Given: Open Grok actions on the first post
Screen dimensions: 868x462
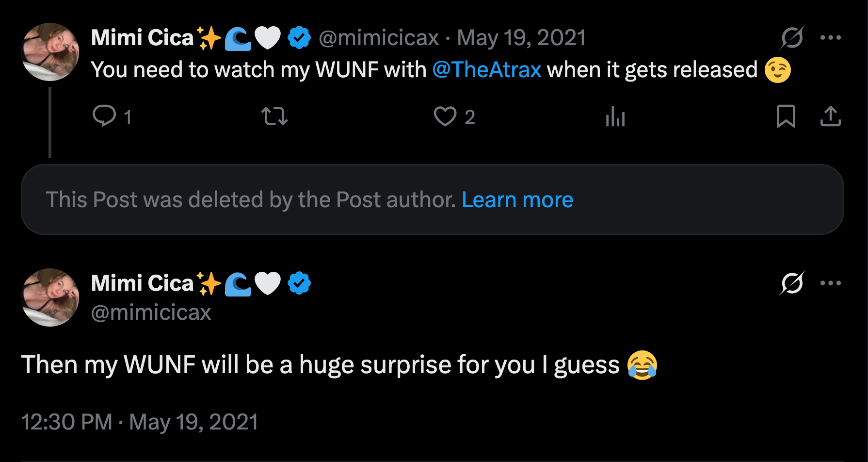Looking at the screenshot, I should (x=792, y=37).
